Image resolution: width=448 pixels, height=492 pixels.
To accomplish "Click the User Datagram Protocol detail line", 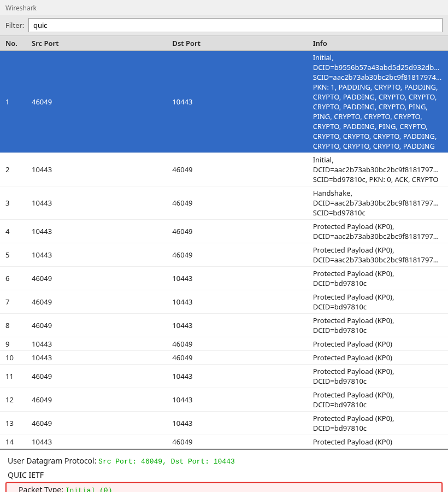I will [x=121, y=461].
